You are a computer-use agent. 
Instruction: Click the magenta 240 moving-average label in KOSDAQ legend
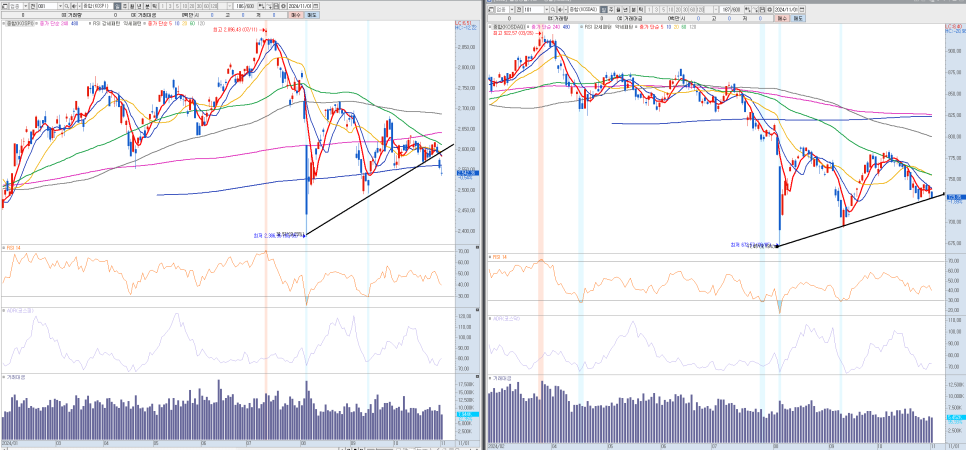click(x=555, y=27)
